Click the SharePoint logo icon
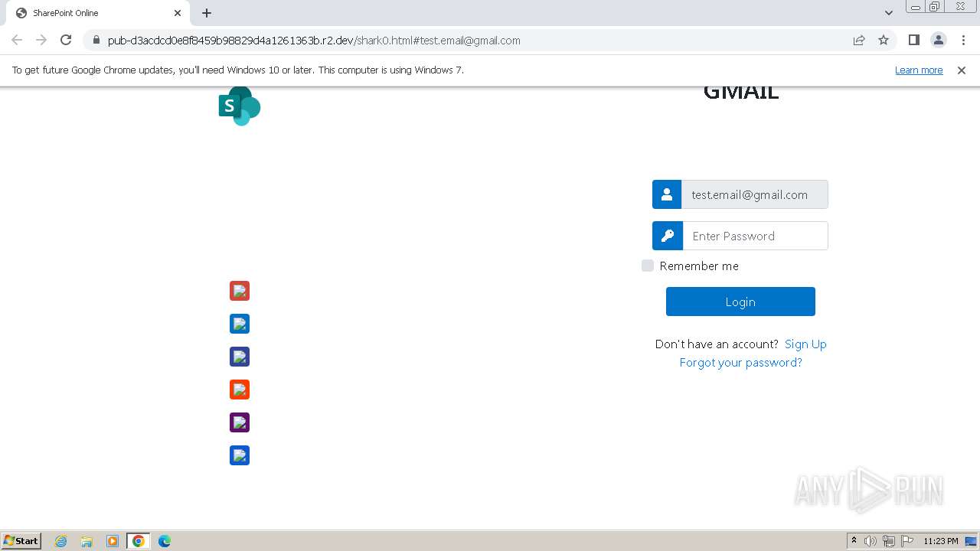 click(240, 106)
